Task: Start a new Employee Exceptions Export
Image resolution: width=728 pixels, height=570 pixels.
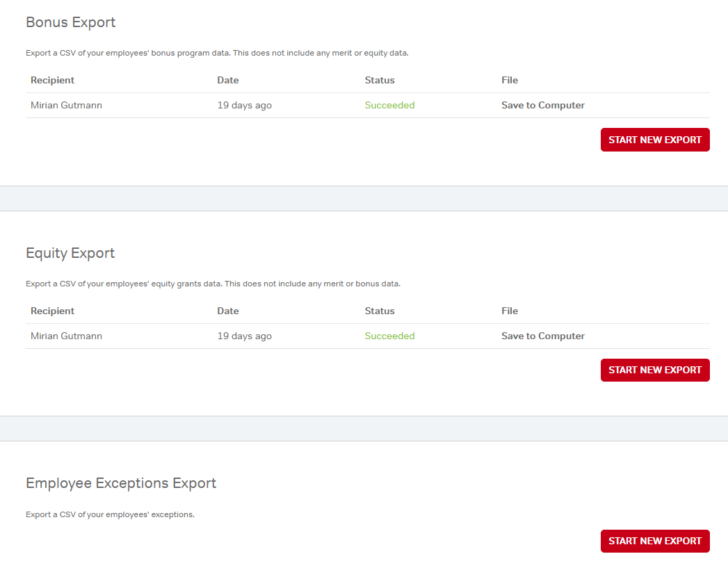Action: [x=654, y=541]
